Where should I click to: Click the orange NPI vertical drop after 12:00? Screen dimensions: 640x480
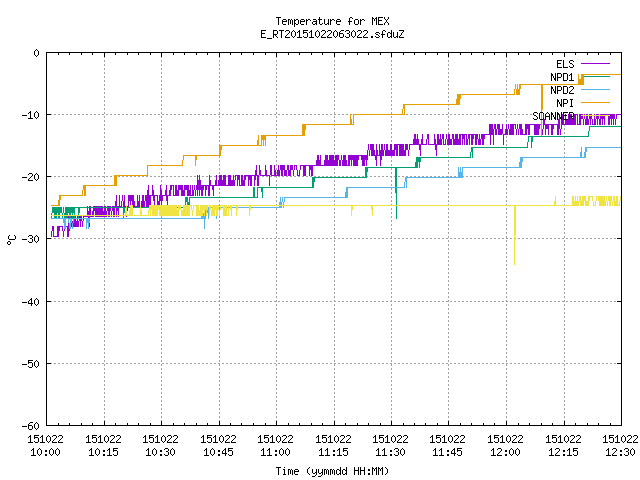click(542, 109)
